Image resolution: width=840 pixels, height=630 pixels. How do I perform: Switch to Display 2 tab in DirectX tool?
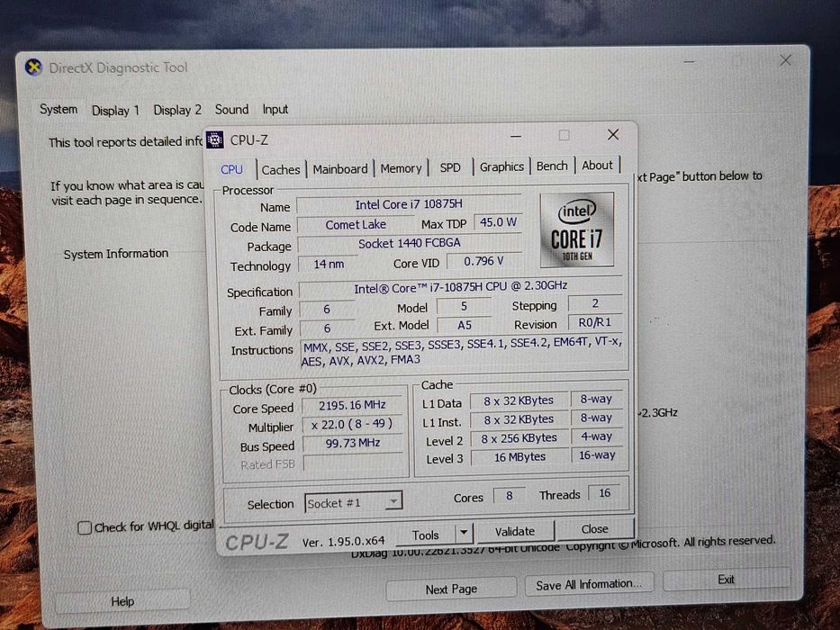point(177,110)
